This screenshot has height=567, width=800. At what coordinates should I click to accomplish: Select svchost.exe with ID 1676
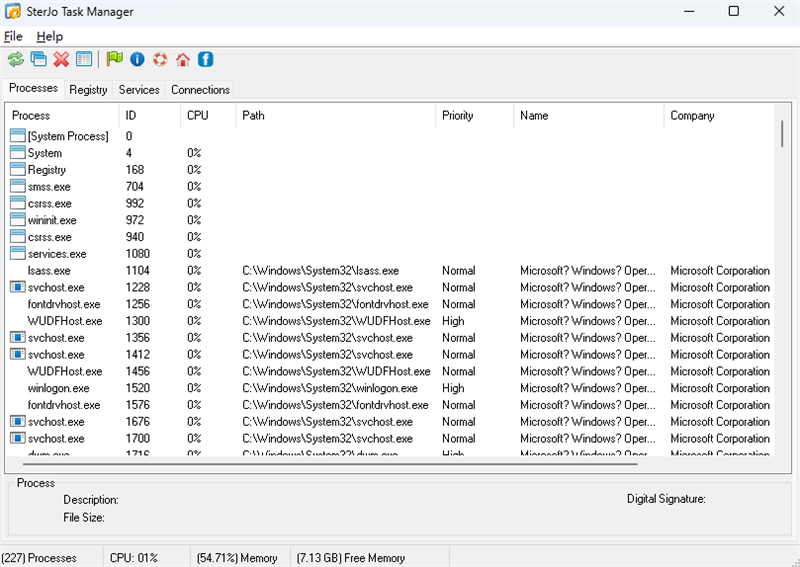tap(390, 422)
